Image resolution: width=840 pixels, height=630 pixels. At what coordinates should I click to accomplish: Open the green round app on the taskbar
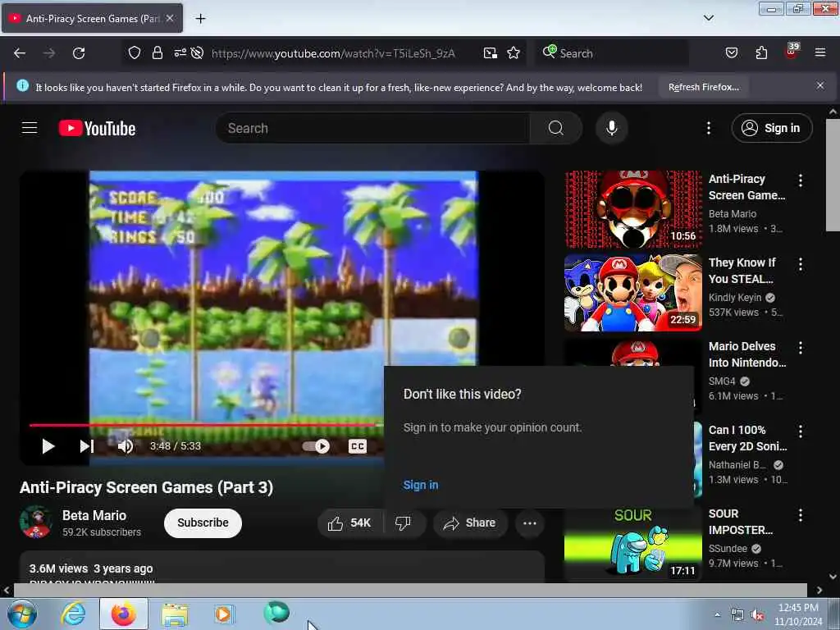point(276,612)
